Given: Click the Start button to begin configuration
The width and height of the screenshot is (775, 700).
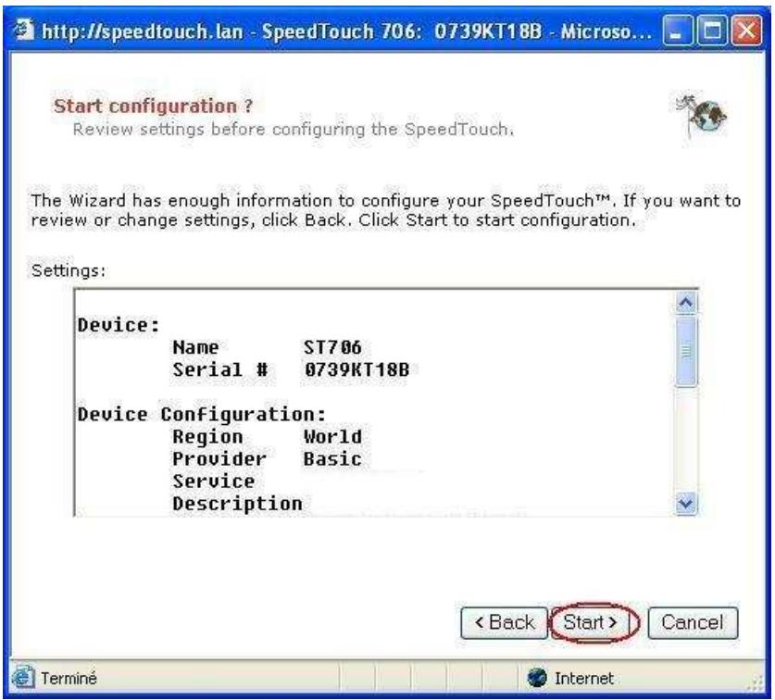Looking at the screenshot, I should [590, 622].
